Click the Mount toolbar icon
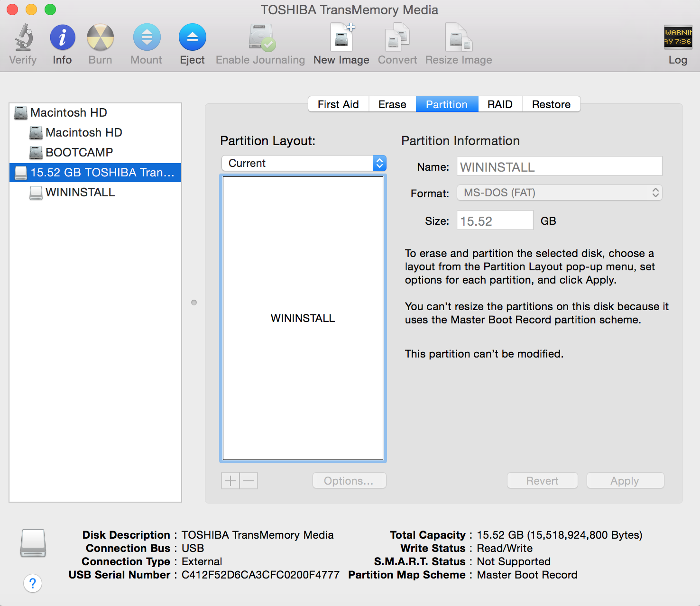700x606 pixels. (x=147, y=37)
